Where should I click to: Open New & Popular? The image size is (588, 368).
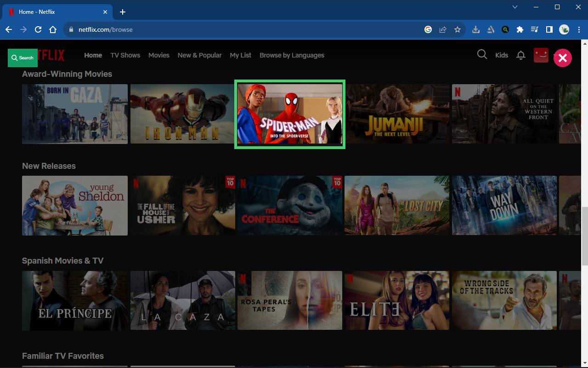[x=200, y=55]
